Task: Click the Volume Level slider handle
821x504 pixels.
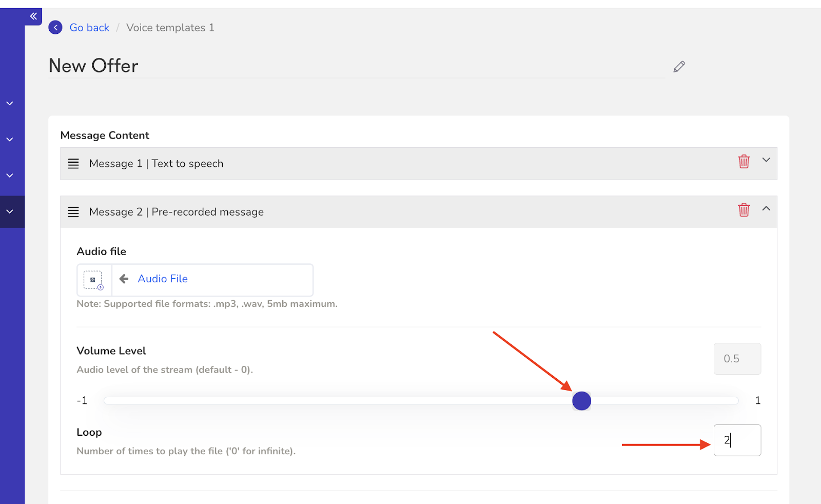Action: point(581,400)
